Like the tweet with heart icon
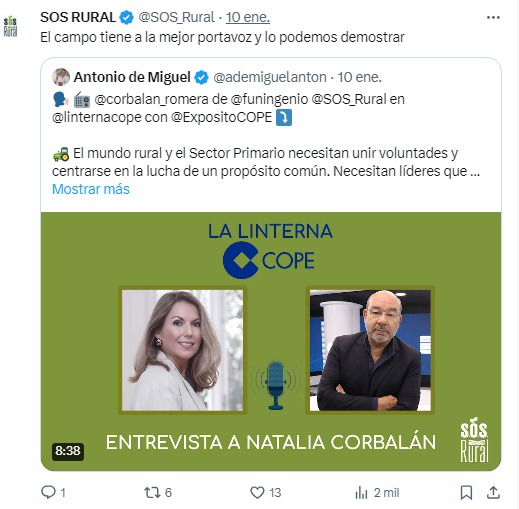 (x=257, y=492)
